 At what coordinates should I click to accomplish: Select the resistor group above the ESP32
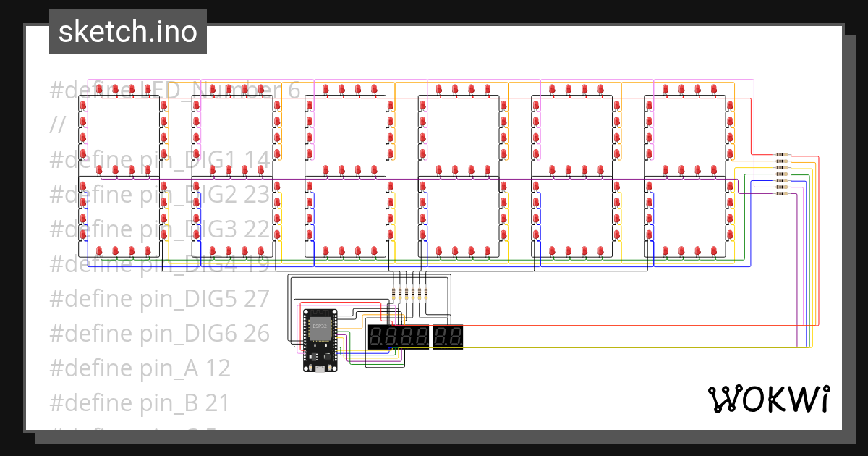409,293
